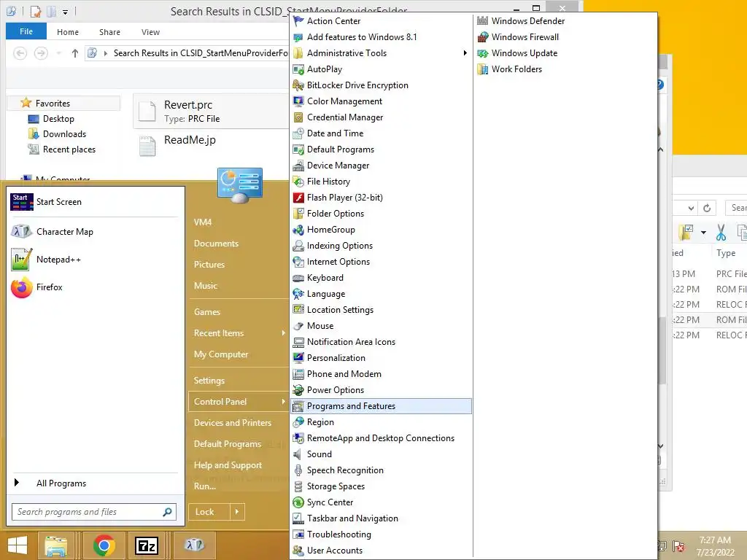Screen dimensions: 747x560
Task: Switch to the View ribbon tab
Action: point(150,32)
